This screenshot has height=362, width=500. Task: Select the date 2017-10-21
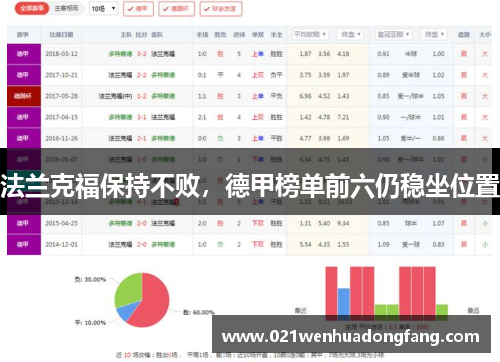point(61,75)
